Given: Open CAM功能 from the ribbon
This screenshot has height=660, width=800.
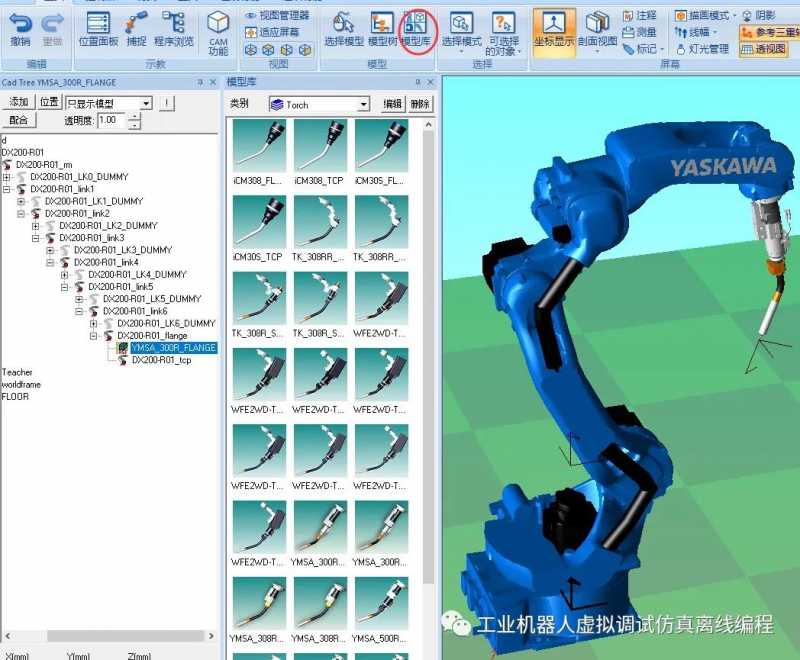Looking at the screenshot, I should point(218,33).
